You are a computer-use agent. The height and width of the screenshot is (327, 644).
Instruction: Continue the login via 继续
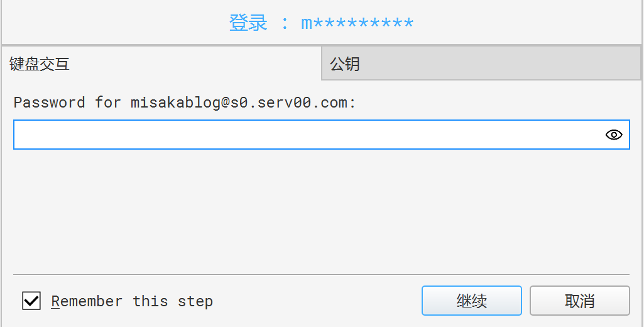click(x=471, y=301)
